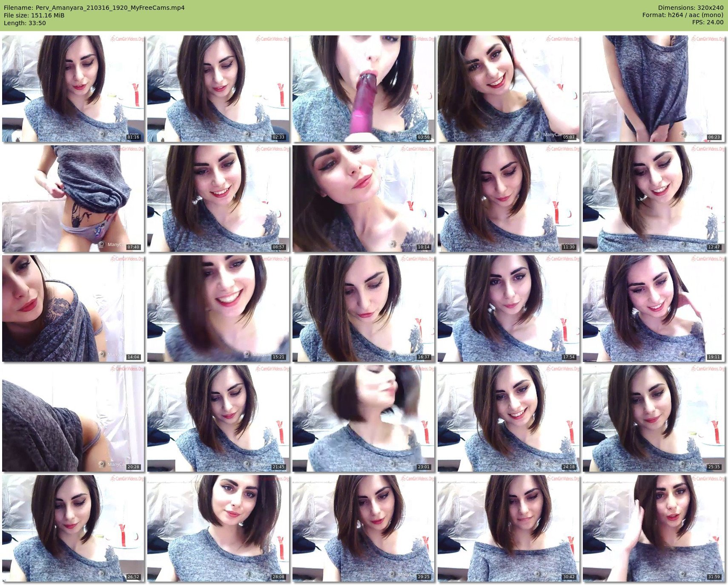The image size is (728, 585).
Task: Open the thumbnail with timestamp 30:42
Action: click(x=508, y=528)
